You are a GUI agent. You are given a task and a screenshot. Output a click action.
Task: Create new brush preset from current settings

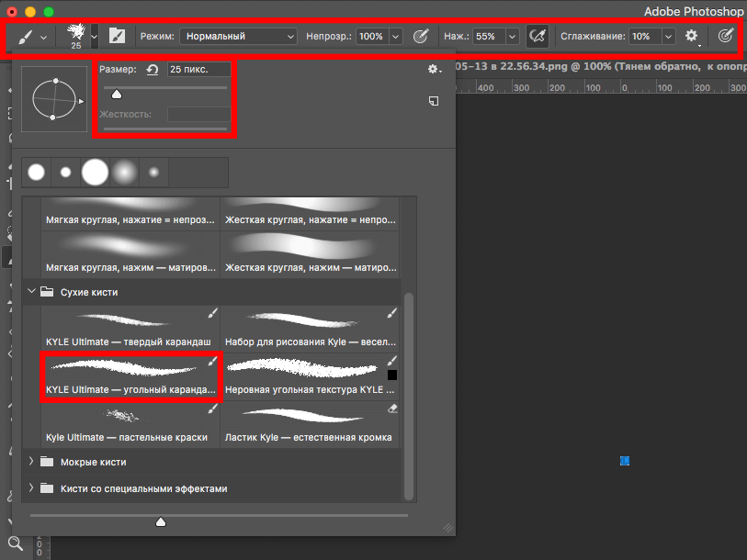click(434, 101)
